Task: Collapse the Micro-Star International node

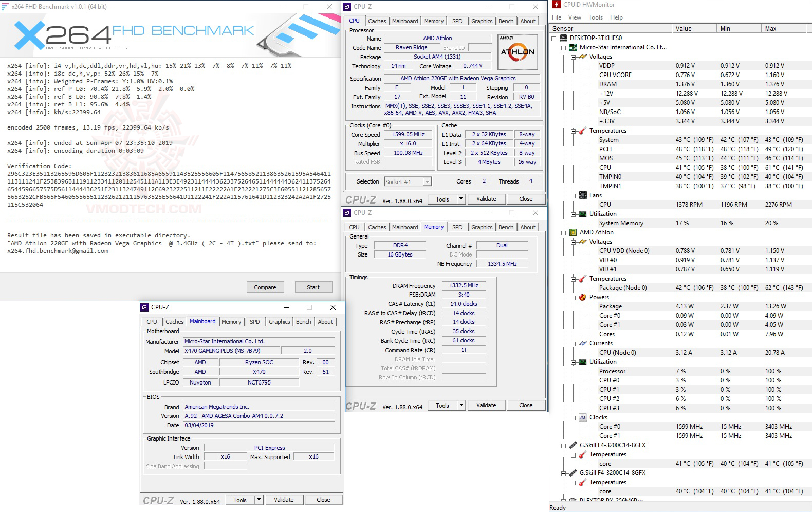Action: [x=564, y=47]
